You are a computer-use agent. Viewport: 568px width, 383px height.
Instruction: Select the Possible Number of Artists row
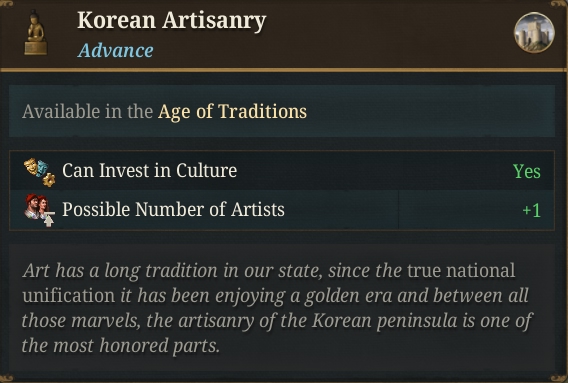tap(282, 210)
